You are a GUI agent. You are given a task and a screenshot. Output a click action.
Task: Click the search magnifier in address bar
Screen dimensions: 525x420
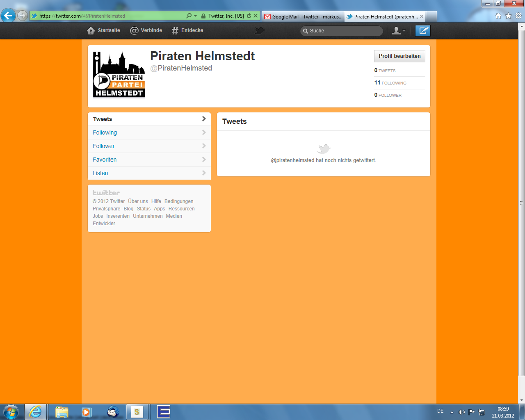pos(189,16)
